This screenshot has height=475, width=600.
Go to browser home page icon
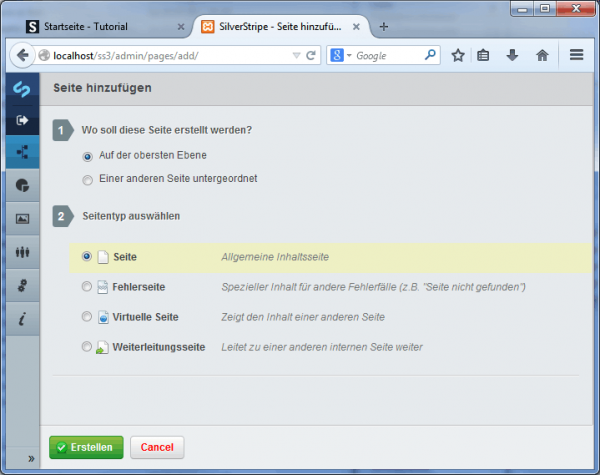coord(542,55)
